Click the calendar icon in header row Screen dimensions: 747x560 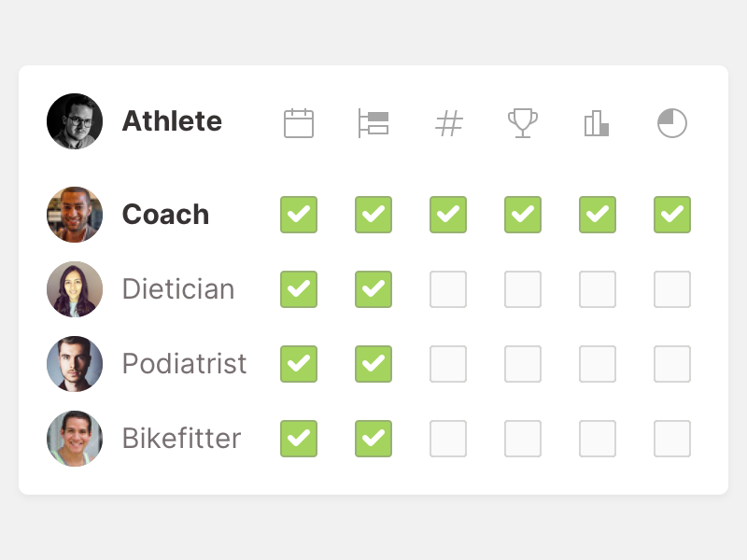(x=299, y=123)
